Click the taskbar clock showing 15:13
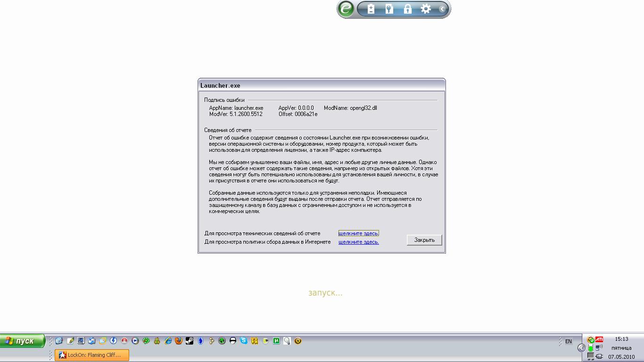The width and height of the screenshot is (644, 362). coord(621,339)
